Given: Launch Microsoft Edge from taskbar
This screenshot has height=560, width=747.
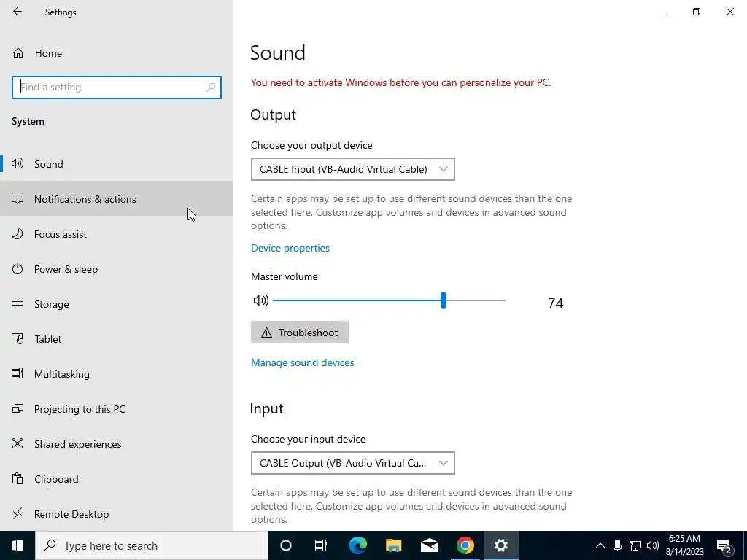Looking at the screenshot, I should pos(357,545).
